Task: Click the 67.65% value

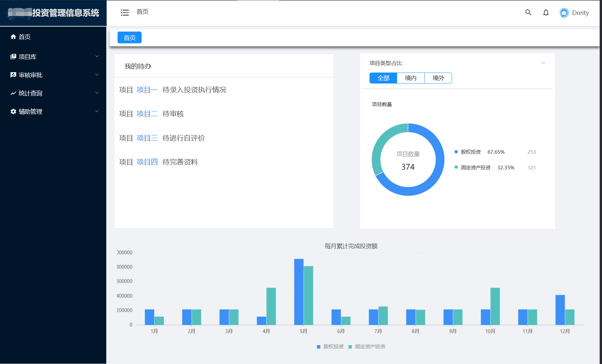Action: 496,152
